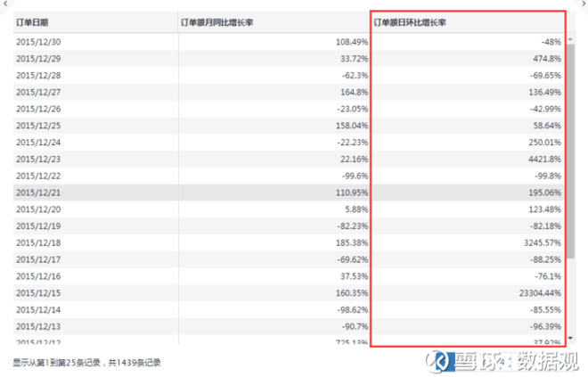Viewport: 588px width, 377px height.
Task: Click the daily growth value 195.06%
Action: pos(545,193)
